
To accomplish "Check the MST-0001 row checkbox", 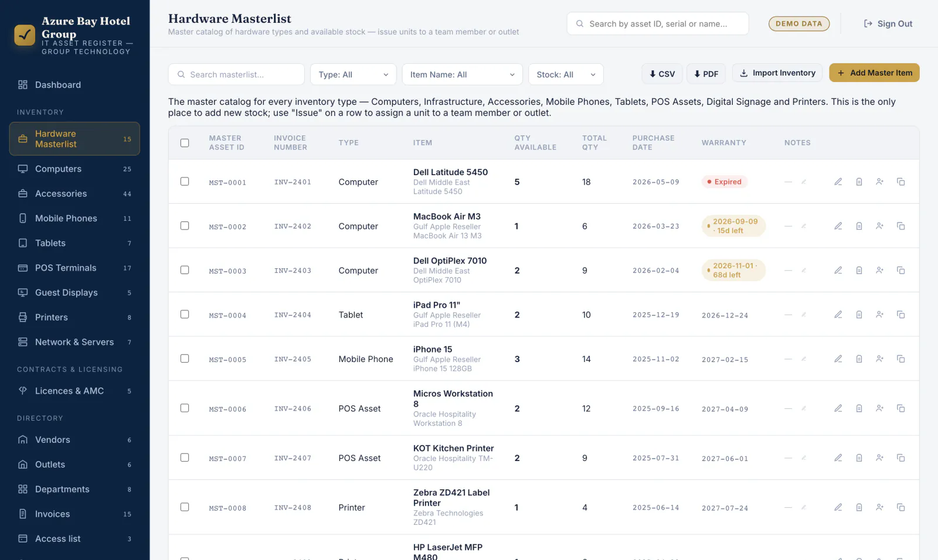I will click(185, 182).
